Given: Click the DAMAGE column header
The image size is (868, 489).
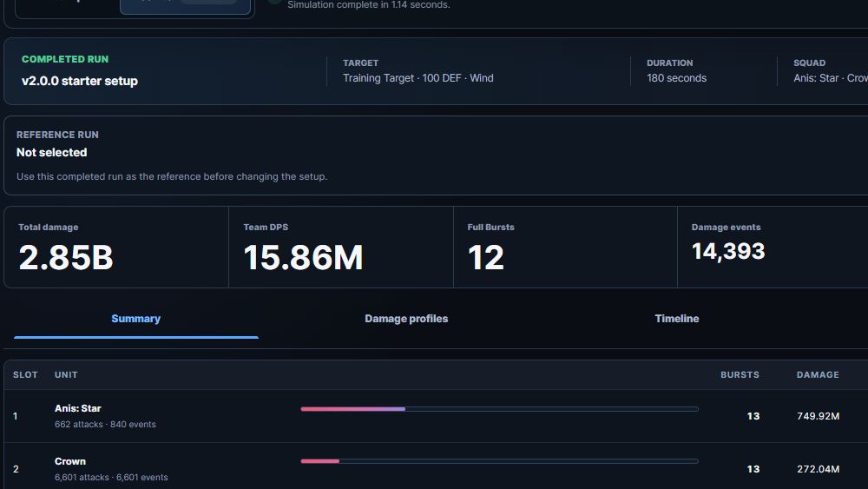Looking at the screenshot, I should click(818, 375).
